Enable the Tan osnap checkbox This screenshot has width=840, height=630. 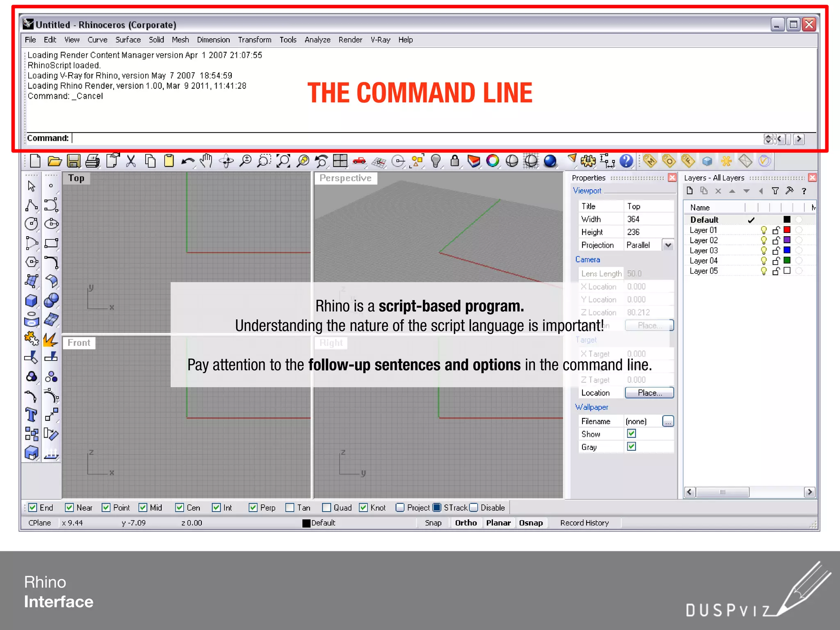(x=290, y=507)
